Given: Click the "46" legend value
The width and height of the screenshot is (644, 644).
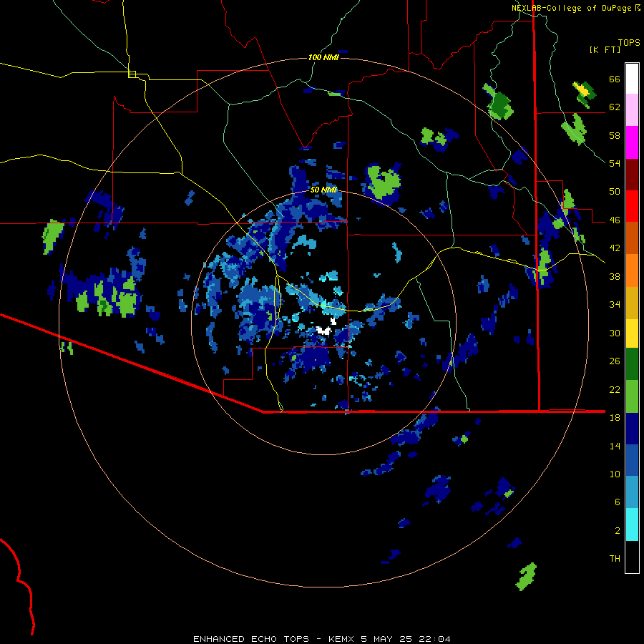Looking at the screenshot, I should point(615,220).
